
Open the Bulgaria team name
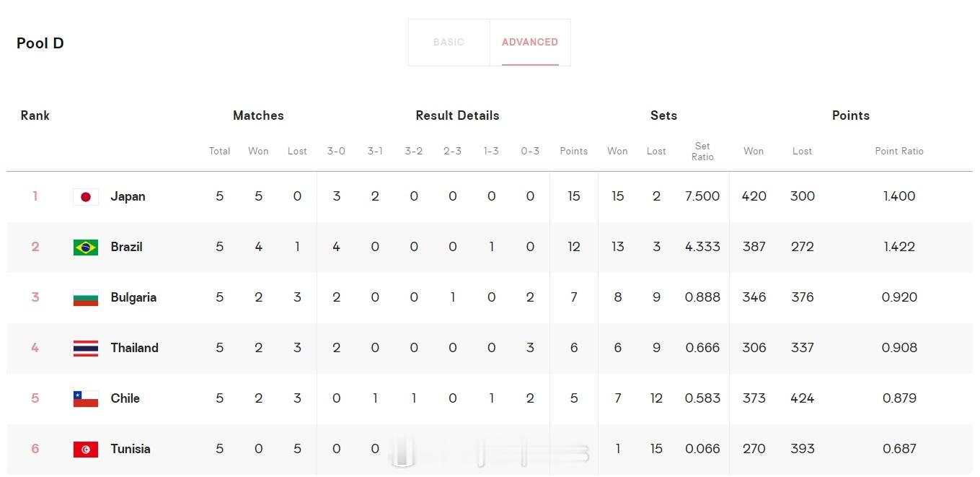point(133,297)
